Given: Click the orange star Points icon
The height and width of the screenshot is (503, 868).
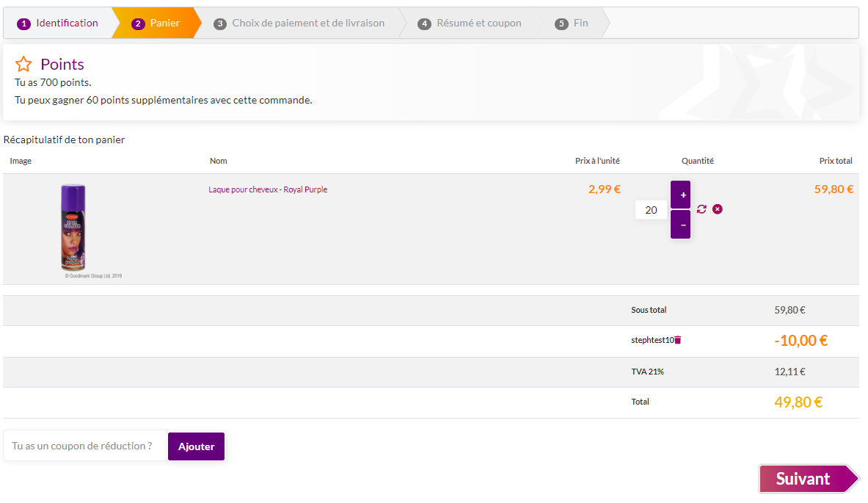Looking at the screenshot, I should (x=23, y=64).
